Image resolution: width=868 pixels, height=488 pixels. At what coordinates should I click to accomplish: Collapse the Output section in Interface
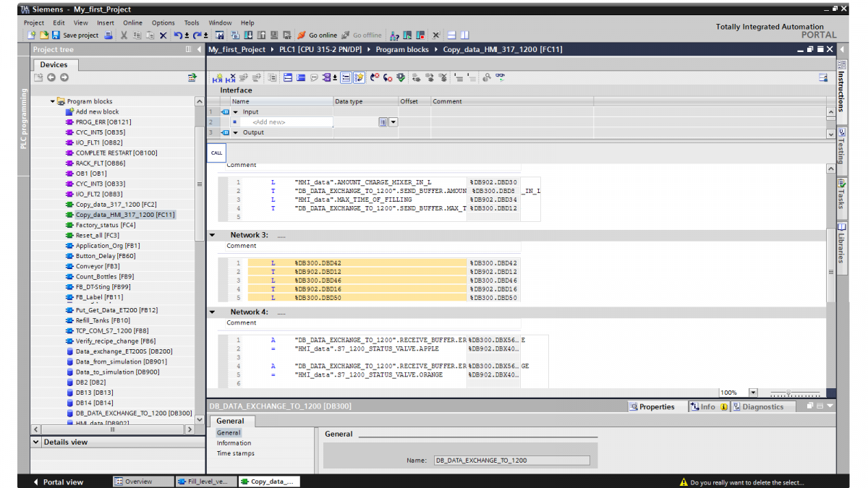[236, 132]
